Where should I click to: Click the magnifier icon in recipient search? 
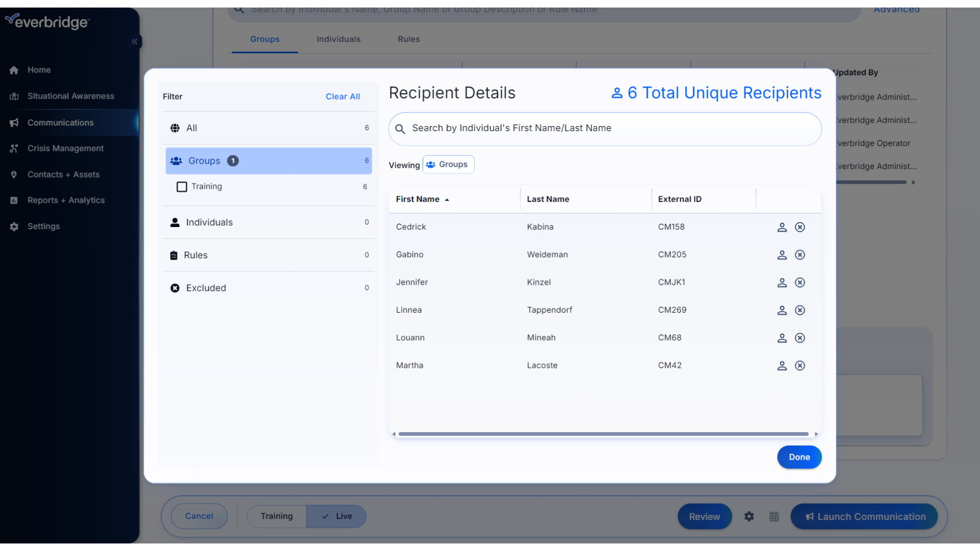tap(400, 129)
